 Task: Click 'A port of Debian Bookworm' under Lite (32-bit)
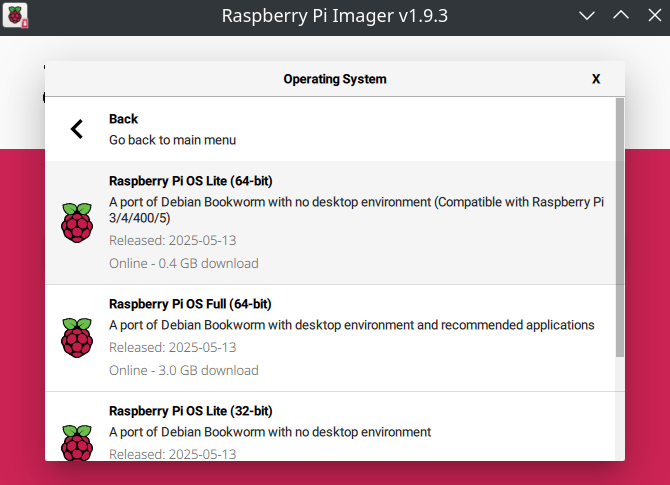pyautogui.click(x=187, y=432)
